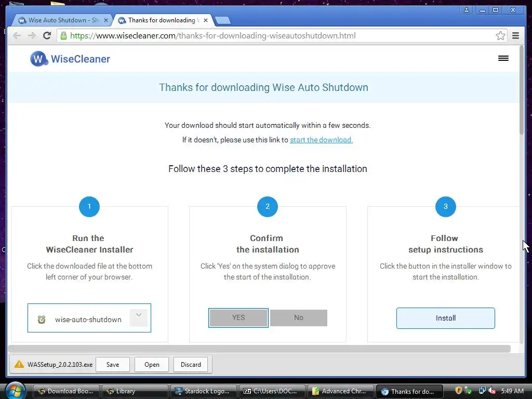Screen dimensions: 532x399
Task: Discard the WASSetup download
Action: point(191,364)
